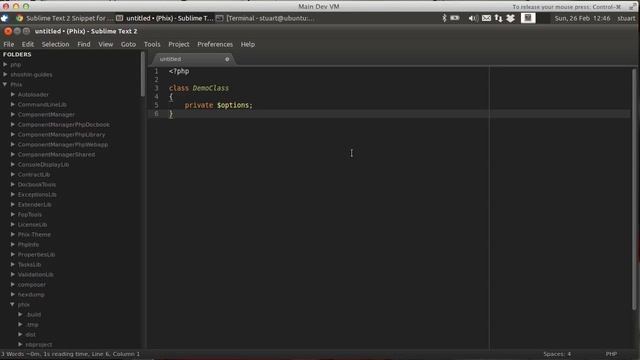Open the Project menu
The width and height of the screenshot is (640, 360).
[179, 44]
